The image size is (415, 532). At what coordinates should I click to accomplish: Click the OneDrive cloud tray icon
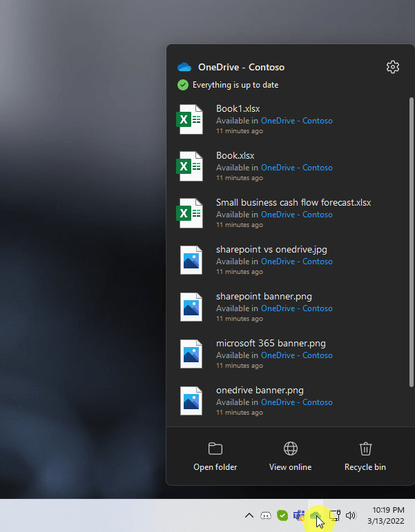point(316,515)
